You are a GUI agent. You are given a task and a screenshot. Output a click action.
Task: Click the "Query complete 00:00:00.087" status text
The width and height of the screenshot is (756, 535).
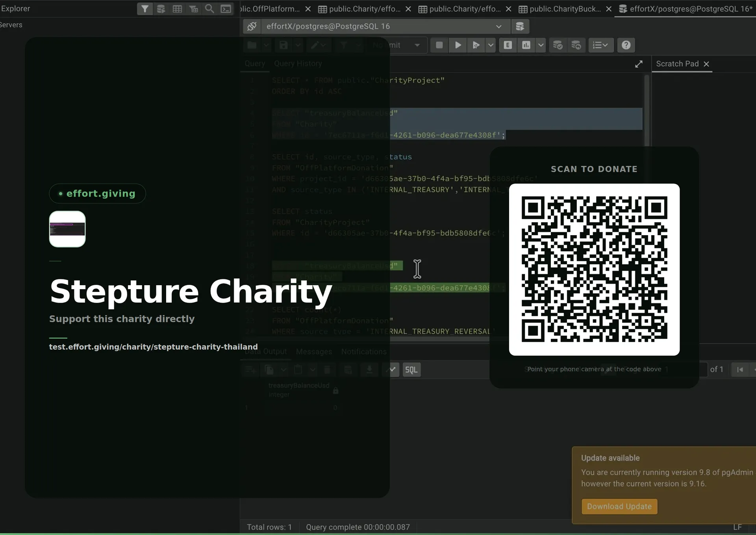(x=358, y=527)
